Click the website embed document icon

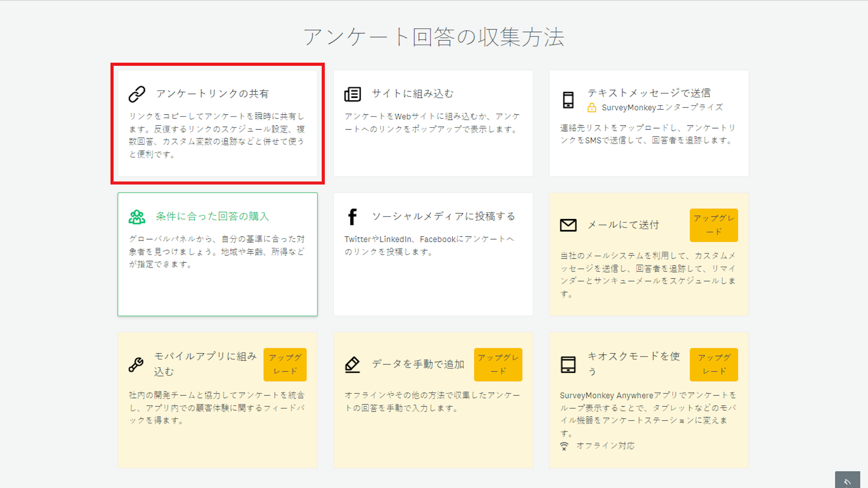[352, 94]
